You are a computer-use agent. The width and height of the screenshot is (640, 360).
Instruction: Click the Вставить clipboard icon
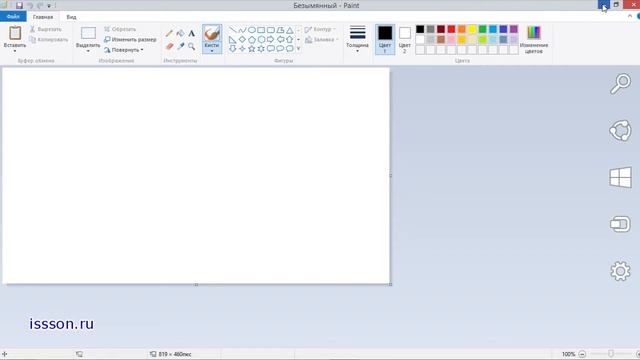(15, 33)
